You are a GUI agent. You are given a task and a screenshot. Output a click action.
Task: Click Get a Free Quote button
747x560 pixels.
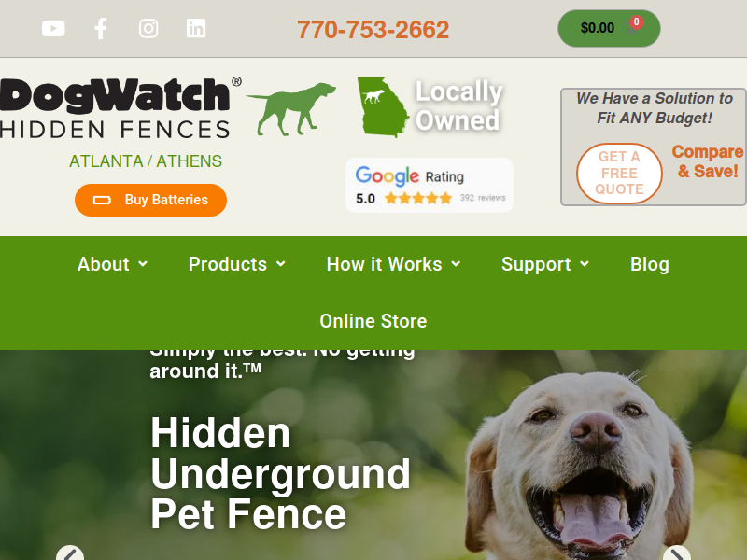pyautogui.click(x=619, y=174)
